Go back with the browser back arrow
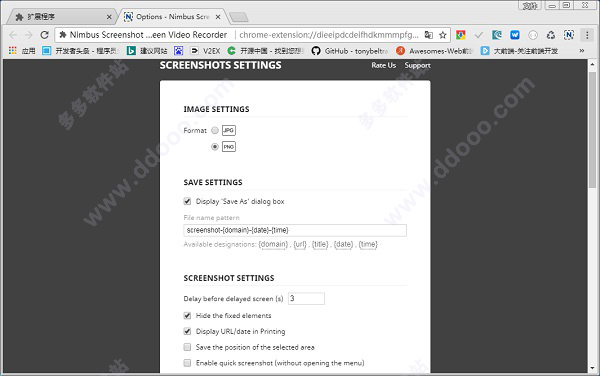600x376 pixels. pyautogui.click(x=13, y=35)
